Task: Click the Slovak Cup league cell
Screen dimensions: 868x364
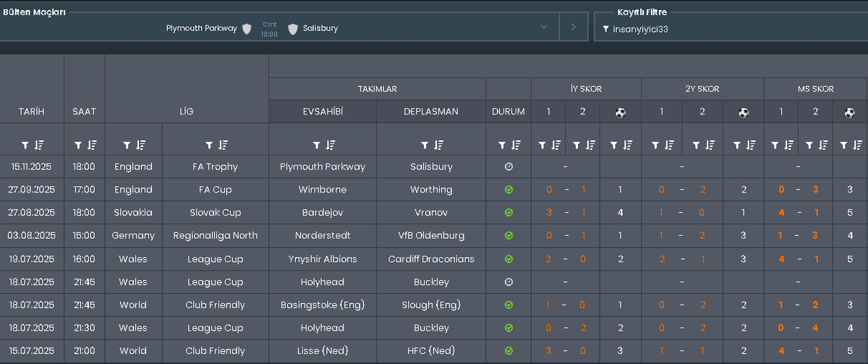Action: click(216, 213)
